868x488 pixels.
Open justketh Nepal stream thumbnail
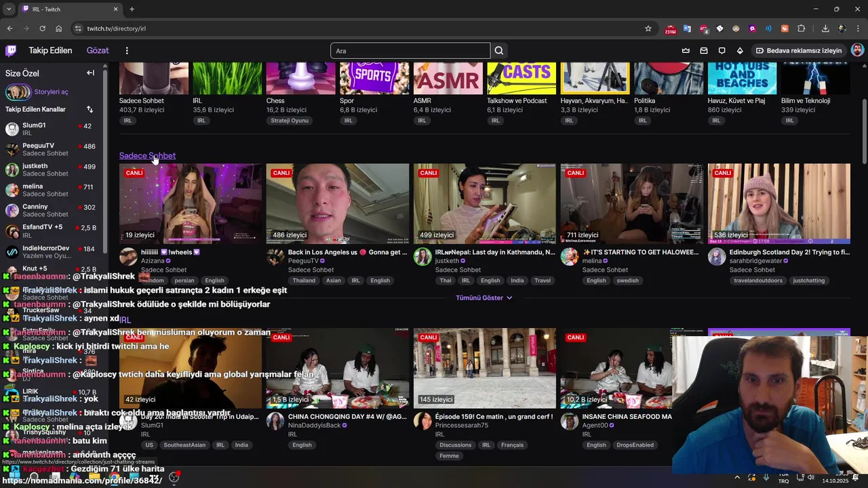pyautogui.click(x=485, y=203)
